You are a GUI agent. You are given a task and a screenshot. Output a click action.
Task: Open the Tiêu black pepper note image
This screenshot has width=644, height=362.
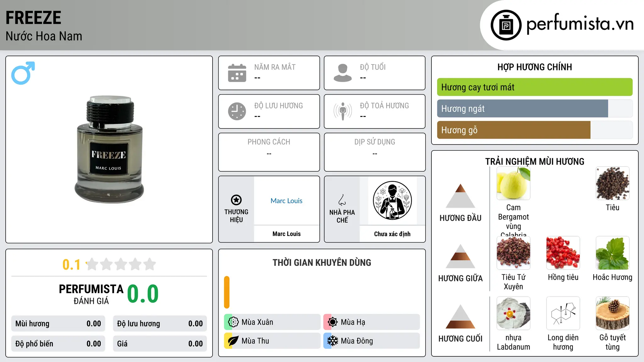tap(613, 184)
